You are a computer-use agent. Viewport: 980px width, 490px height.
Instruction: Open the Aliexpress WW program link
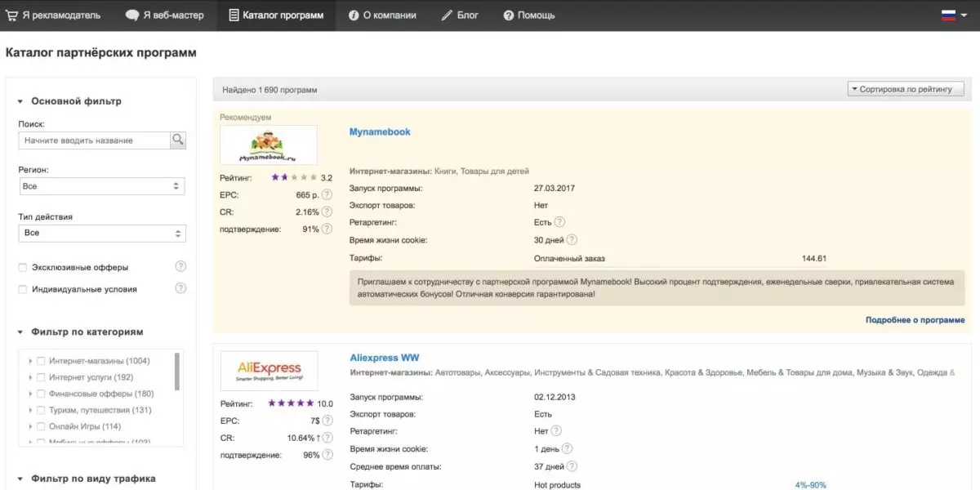tap(385, 358)
